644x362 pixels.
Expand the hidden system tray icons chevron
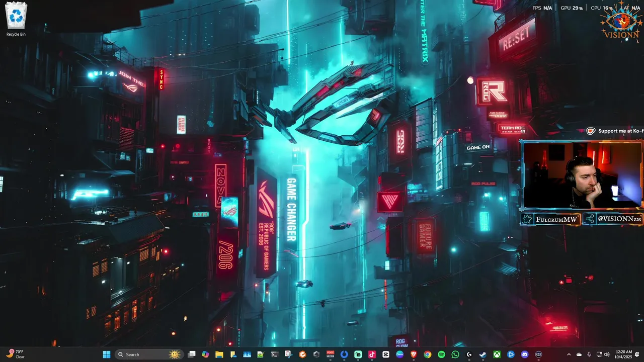click(569, 354)
